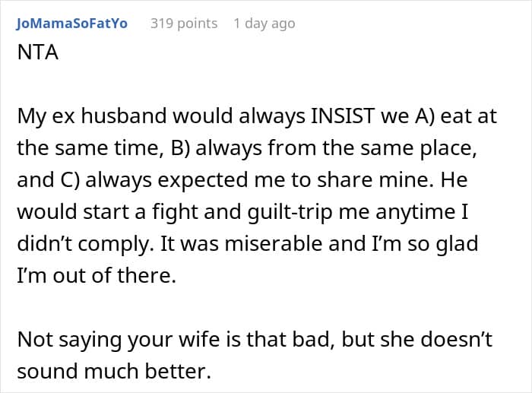532x393 pixels.
Task: Click the "319 points" score label
Action: 183,23
